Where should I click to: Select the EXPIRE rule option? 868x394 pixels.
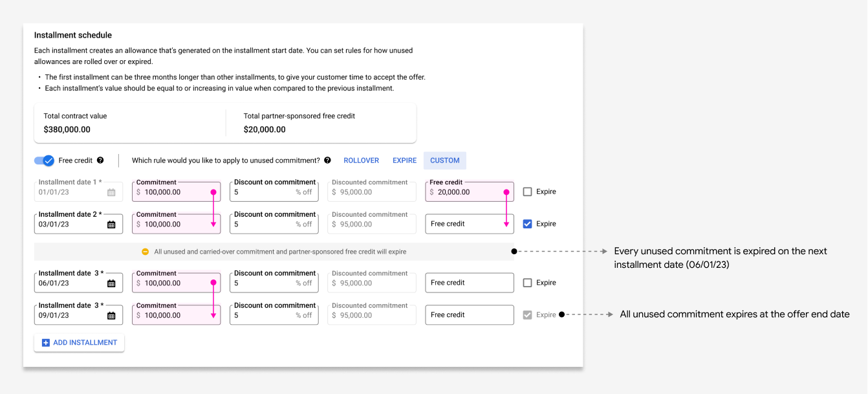pos(404,160)
